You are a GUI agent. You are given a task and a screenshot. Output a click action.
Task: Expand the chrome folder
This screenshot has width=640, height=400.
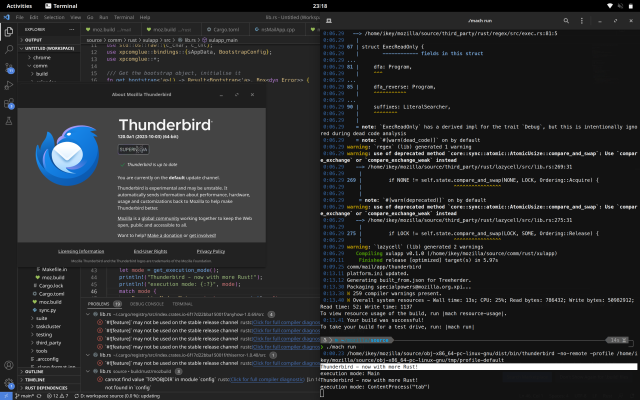pos(42,58)
